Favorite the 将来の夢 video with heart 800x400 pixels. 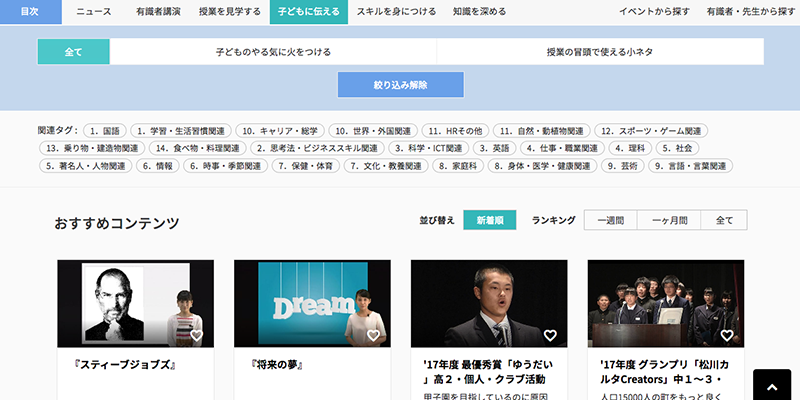tap(373, 336)
